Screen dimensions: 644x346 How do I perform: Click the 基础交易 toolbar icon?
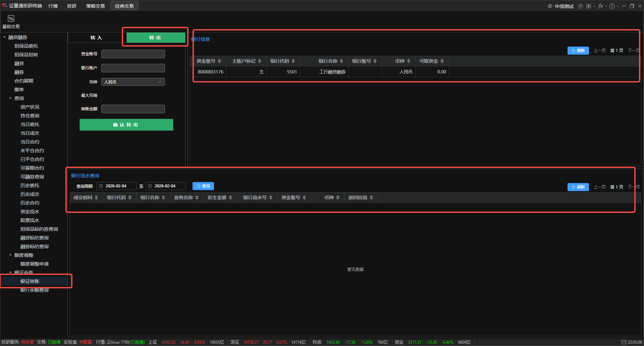[x=11, y=19]
